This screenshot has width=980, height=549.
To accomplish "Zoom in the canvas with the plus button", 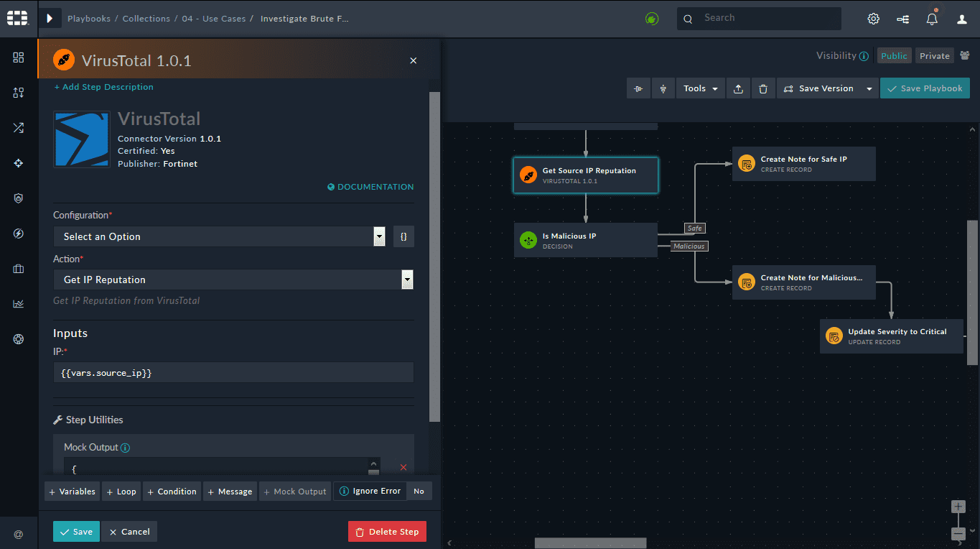I will click(x=958, y=507).
